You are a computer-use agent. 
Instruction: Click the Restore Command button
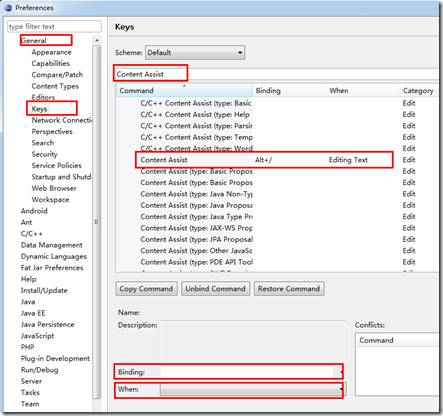tap(289, 289)
